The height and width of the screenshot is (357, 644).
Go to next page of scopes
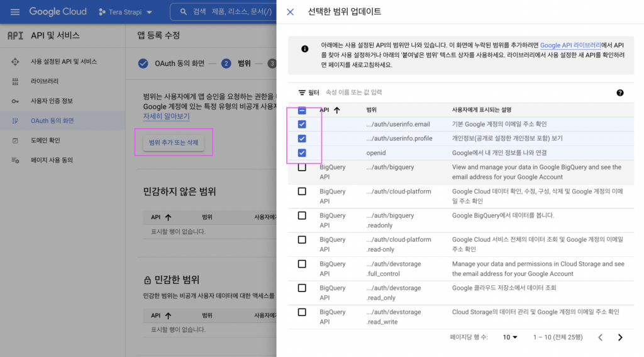620,337
